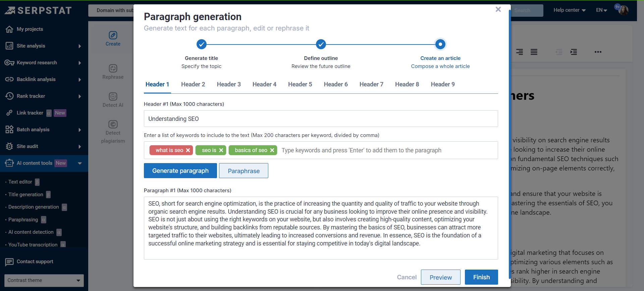
Task: Delete the 'basics of seo' keyword tag
Action: pos(272,150)
